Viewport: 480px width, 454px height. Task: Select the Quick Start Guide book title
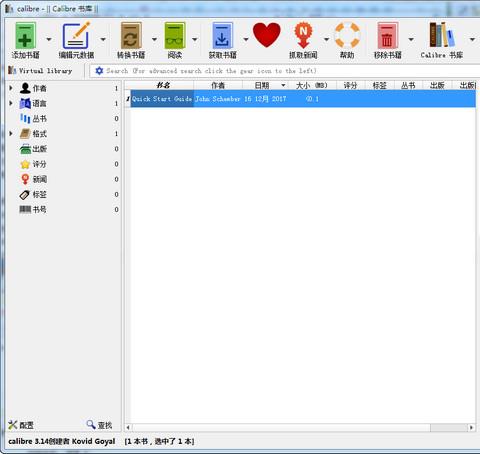(x=162, y=99)
